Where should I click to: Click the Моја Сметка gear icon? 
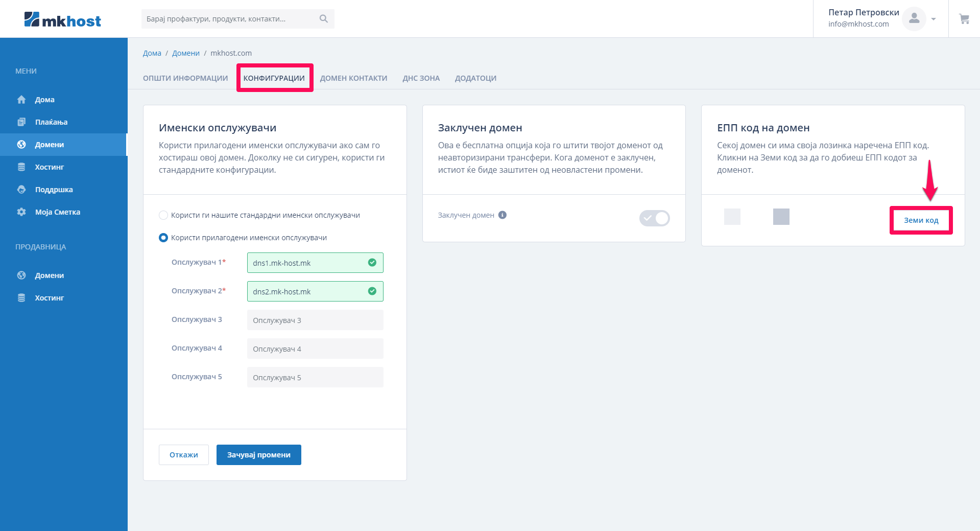(x=21, y=212)
